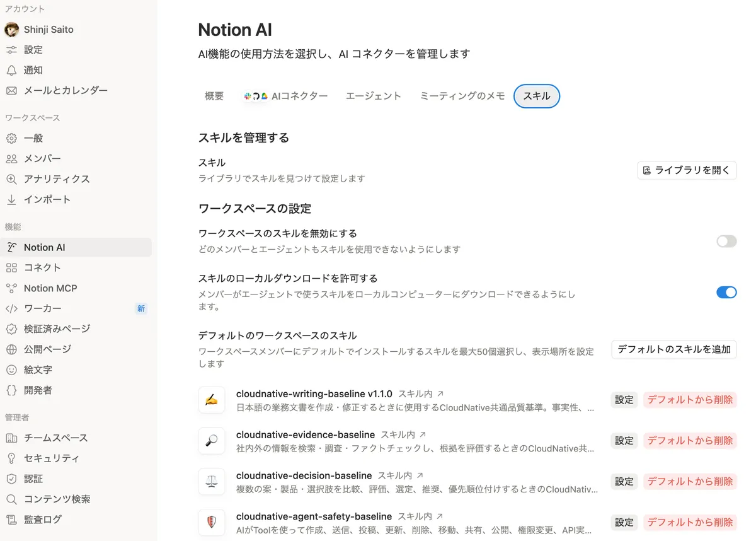Click the コンテンツ検索 search icon
Image resolution: width=756 pixels, height=541 pixels.
click(x=11, y=499)
